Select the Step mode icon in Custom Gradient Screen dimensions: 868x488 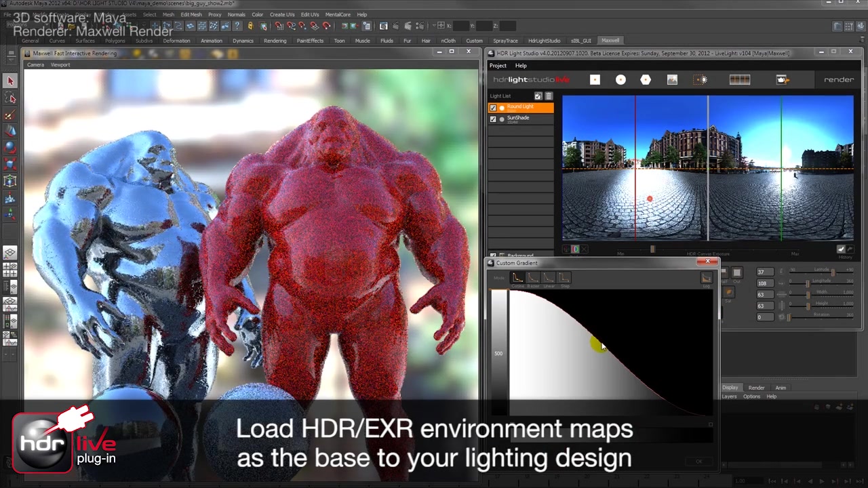point(564,277)
